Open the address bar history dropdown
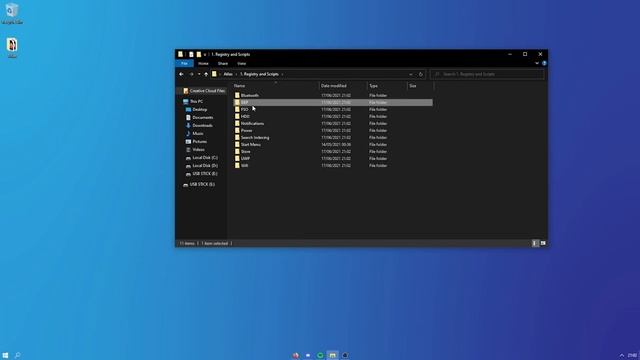 pos(411,74)
